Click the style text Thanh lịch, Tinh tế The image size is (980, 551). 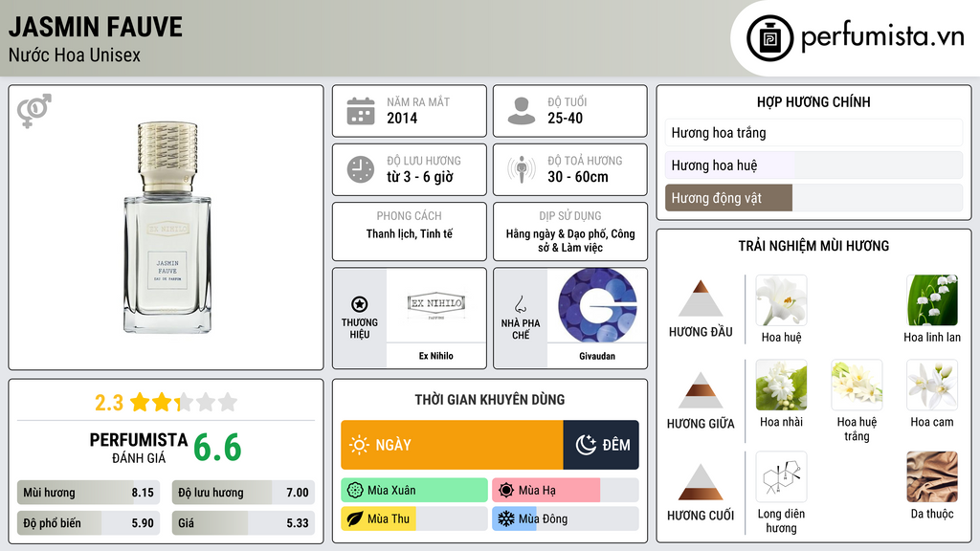pos(410,233)
